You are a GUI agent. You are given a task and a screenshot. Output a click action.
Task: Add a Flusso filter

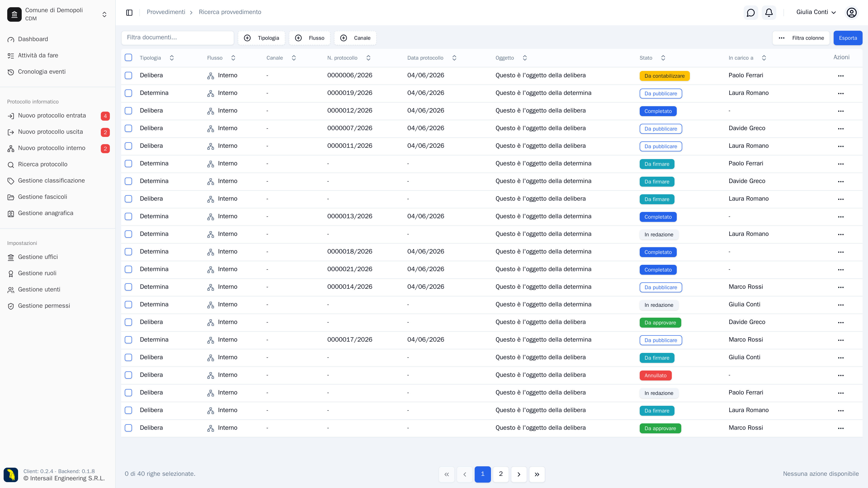tap(310, 38)
